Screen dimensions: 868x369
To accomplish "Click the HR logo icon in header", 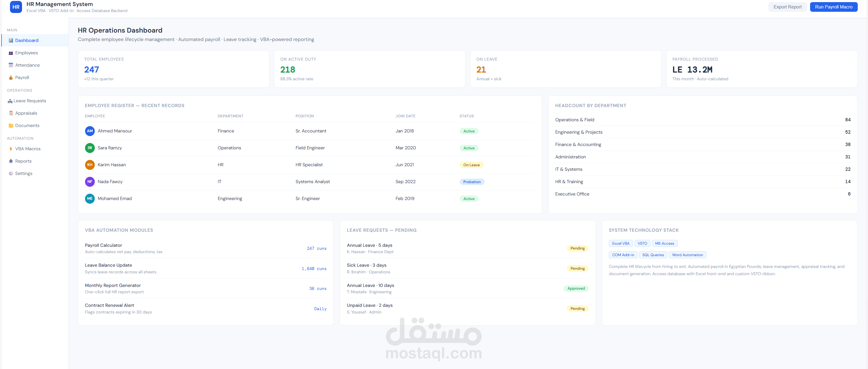I will pyautogui.click(x=16, y=7).
